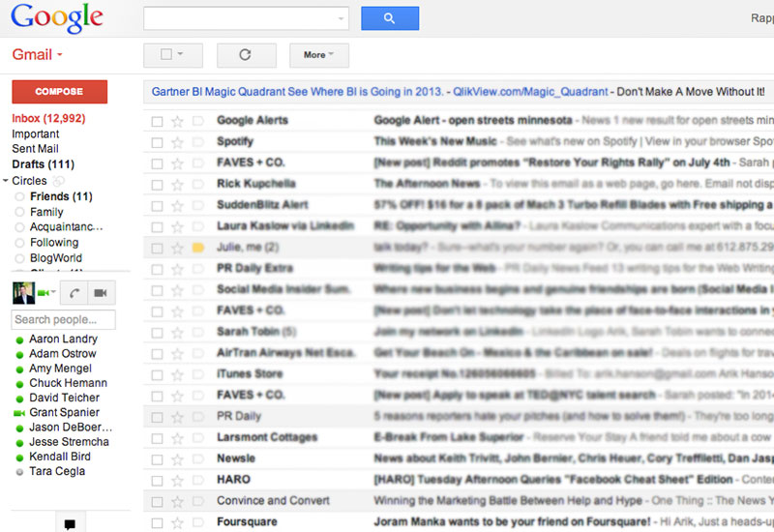Star the PR Daily Extra email
Viewport: 774px width, 532px height.
(x=177, y=269)
